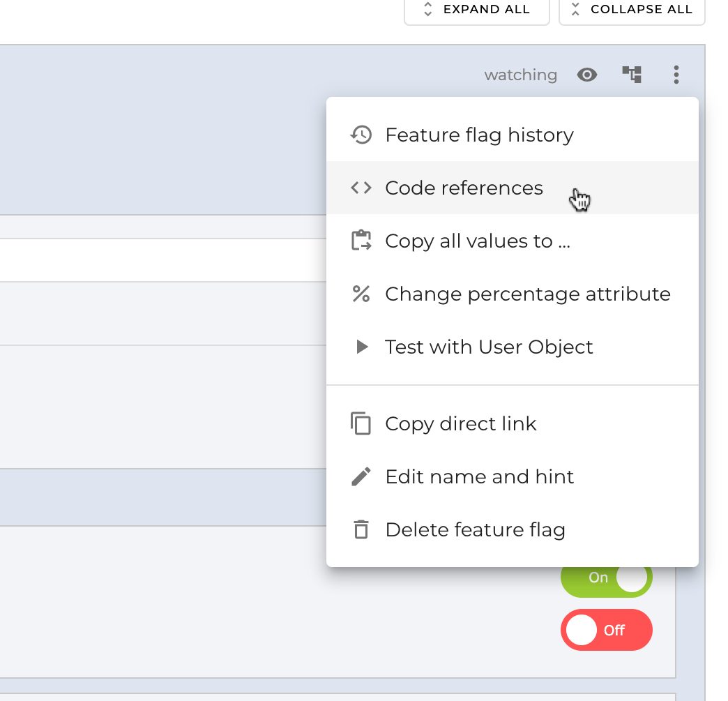
Task: Click the clipboard icon beside Copy all values
Action: point(361,240)
